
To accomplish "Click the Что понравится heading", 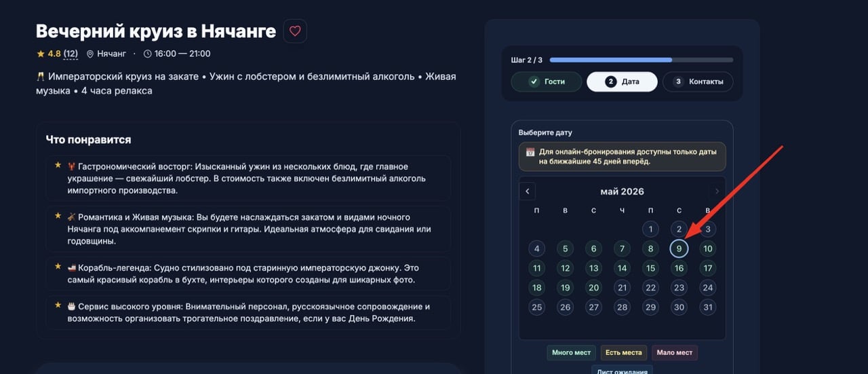I will coord(88,140).
